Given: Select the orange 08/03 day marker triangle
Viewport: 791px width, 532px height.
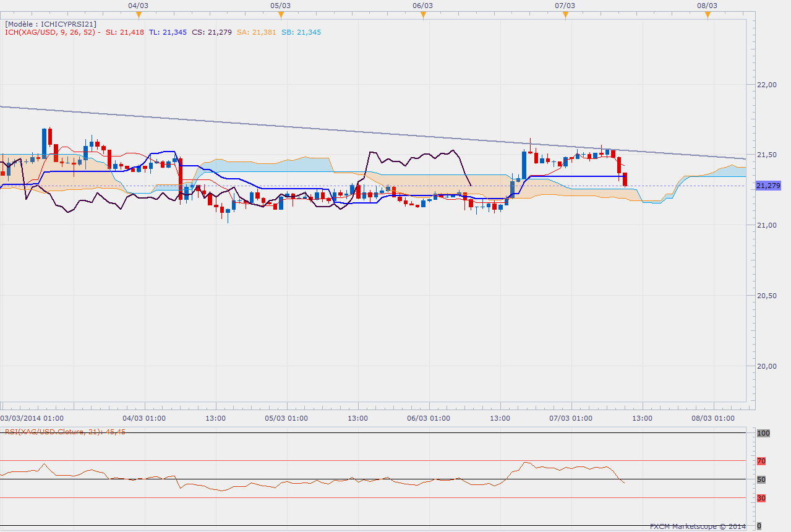Looking at the screenshot, I should [x=708, y=15].
